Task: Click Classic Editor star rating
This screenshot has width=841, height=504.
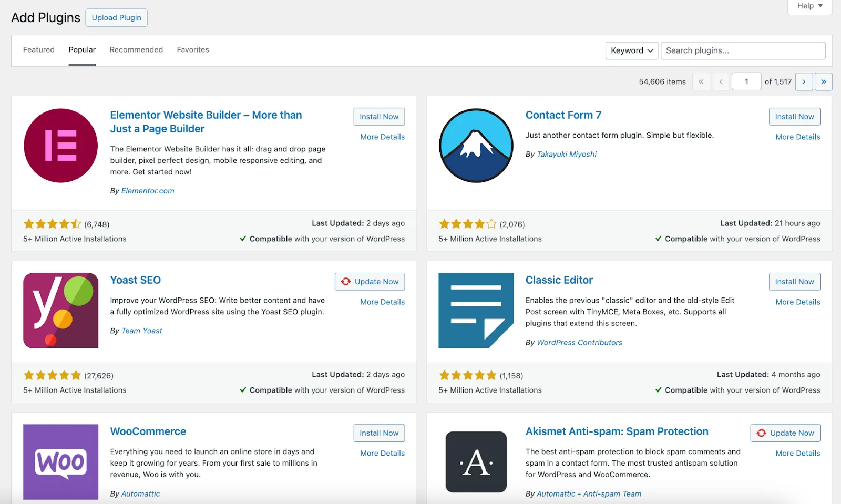Action: coord(468,376)
